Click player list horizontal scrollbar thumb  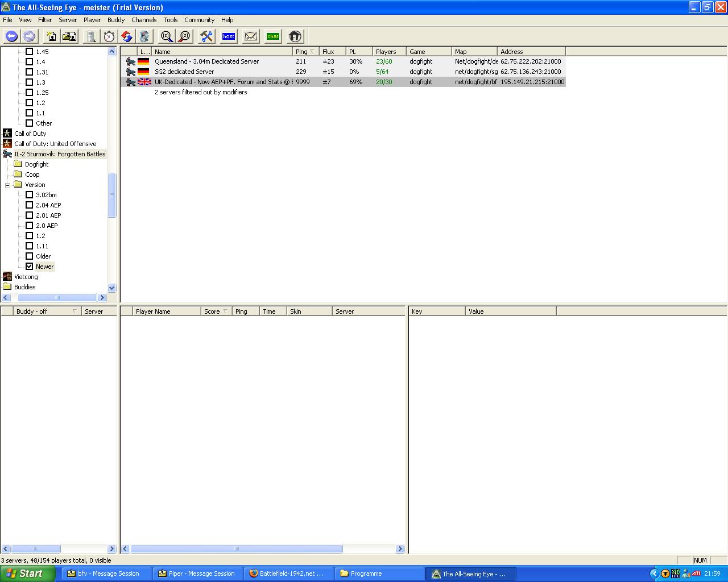click(x=237, y=549)
